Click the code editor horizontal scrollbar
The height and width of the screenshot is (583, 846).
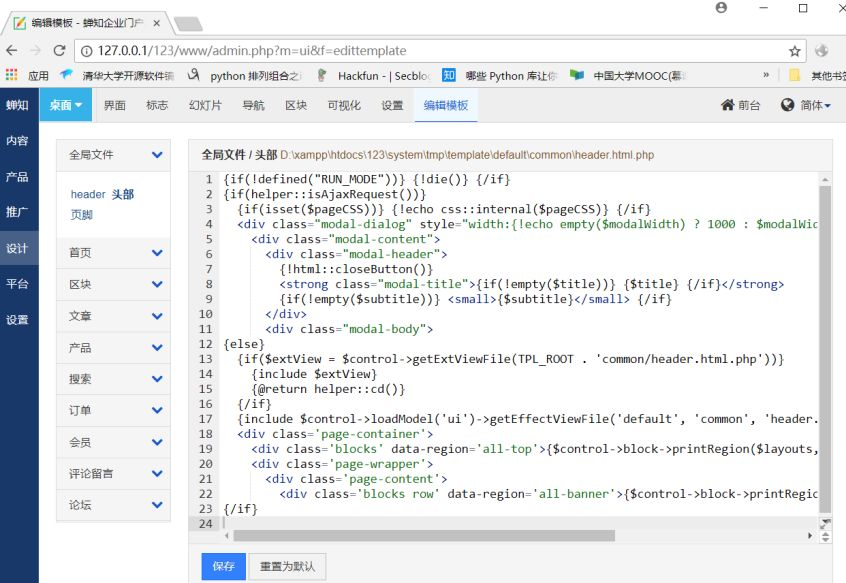pos(420,536)
